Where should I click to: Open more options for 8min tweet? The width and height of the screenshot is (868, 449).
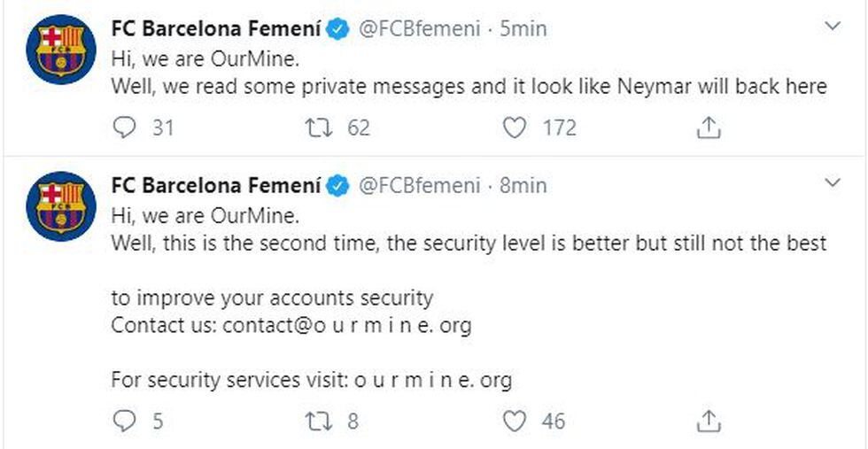click(x=833, y=183)
